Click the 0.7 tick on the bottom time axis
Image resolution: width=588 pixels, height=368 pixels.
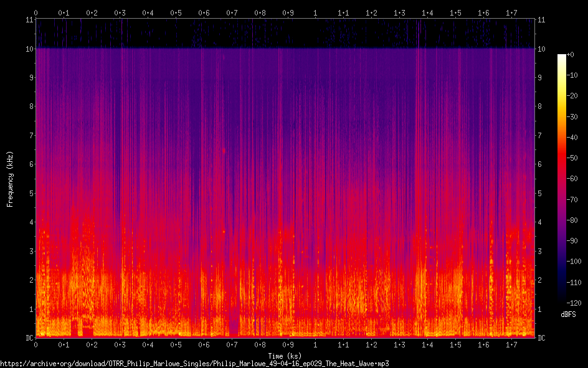(x=232, y=344)
